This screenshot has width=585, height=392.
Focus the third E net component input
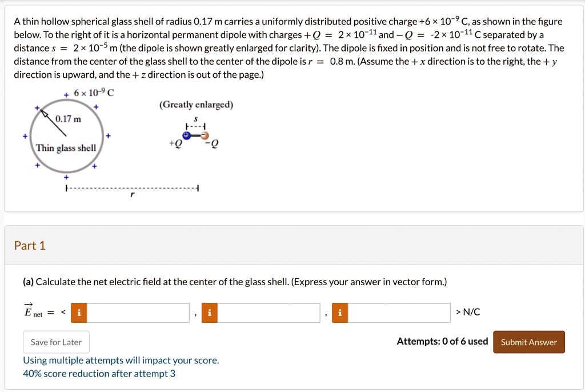coord(399,313)
